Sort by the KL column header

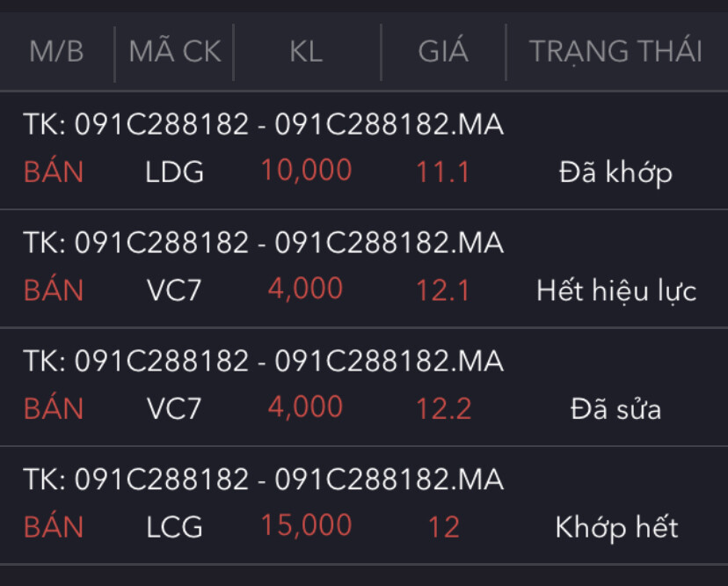306,52
